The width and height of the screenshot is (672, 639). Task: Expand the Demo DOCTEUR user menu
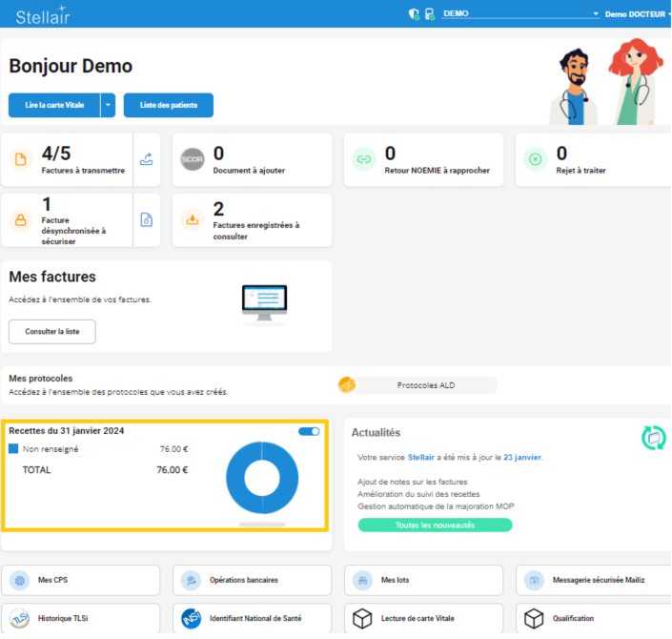tap(636, 14)
